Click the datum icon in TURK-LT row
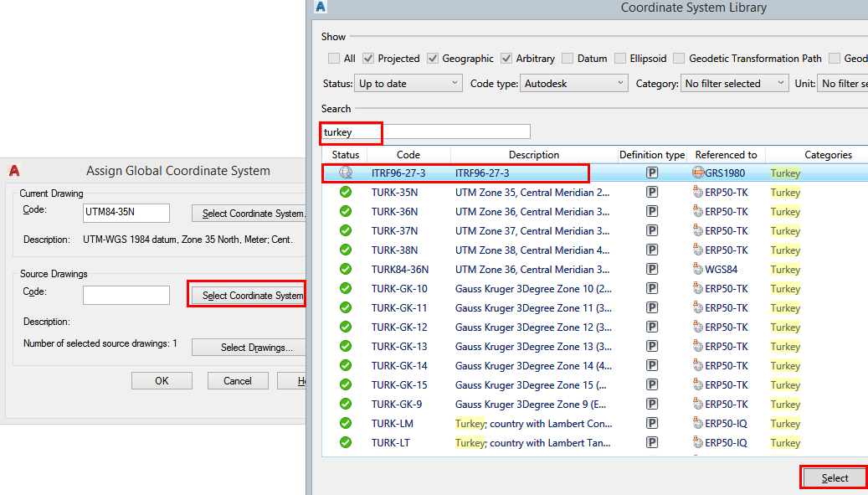This screenshot has width=868, height=495. tap(698, 443)
